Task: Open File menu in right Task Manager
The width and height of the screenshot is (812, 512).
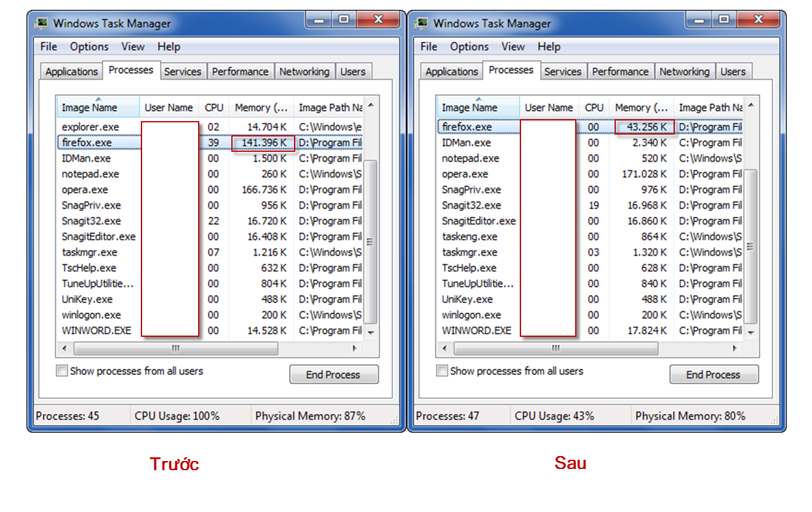Action: click(429, 47)
